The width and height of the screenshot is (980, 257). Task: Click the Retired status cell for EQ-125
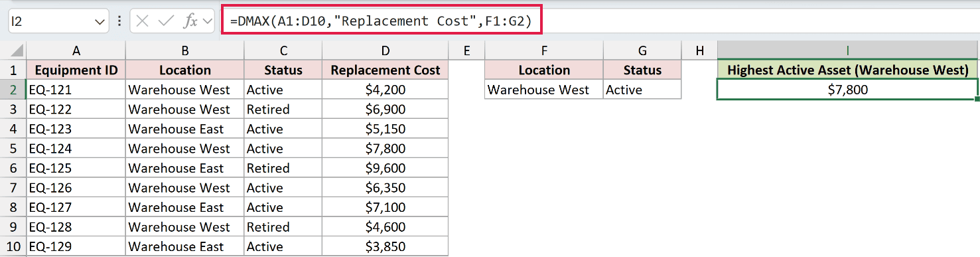tap(283, 168)
